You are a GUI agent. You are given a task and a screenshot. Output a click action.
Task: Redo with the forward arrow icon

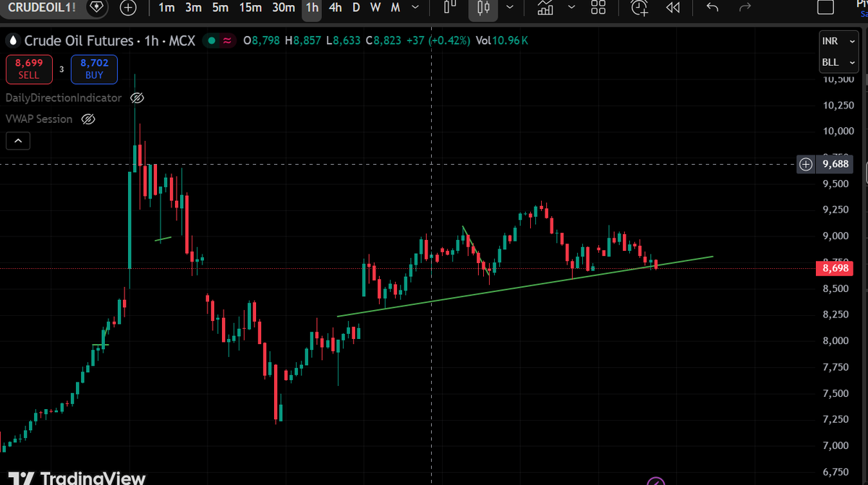pos(745,7)
